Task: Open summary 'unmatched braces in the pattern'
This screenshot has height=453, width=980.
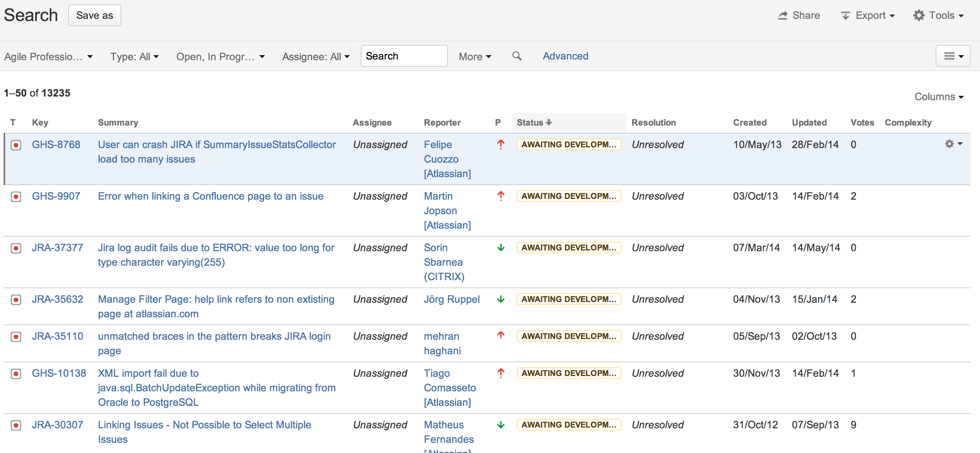Action: (214, 343)
